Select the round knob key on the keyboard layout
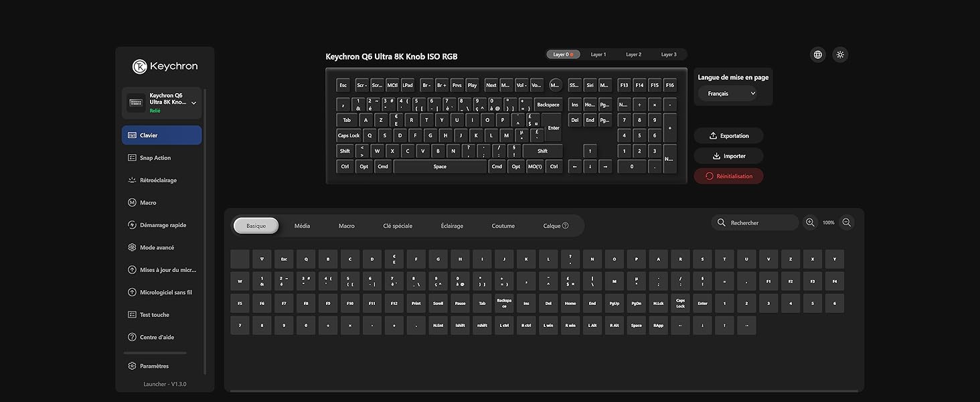 coord(556,85)
